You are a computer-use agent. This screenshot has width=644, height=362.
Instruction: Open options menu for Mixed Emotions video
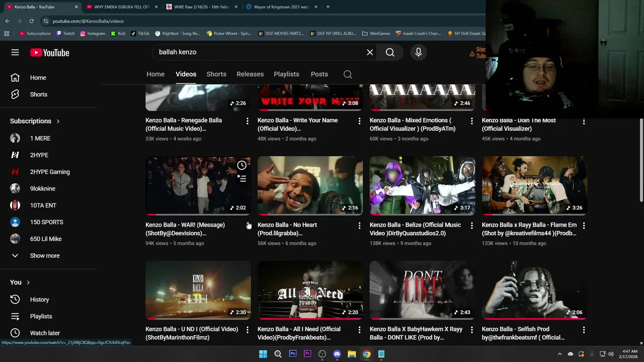471,121
